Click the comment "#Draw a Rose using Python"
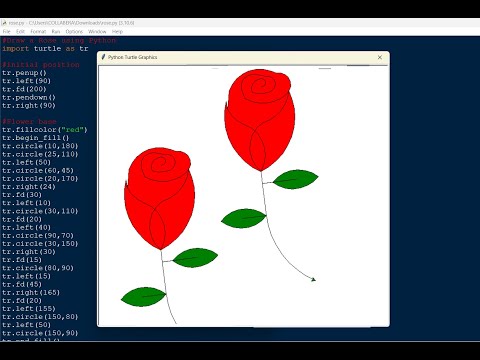This screenshot has height=360, width=480. tap(59, 41)
